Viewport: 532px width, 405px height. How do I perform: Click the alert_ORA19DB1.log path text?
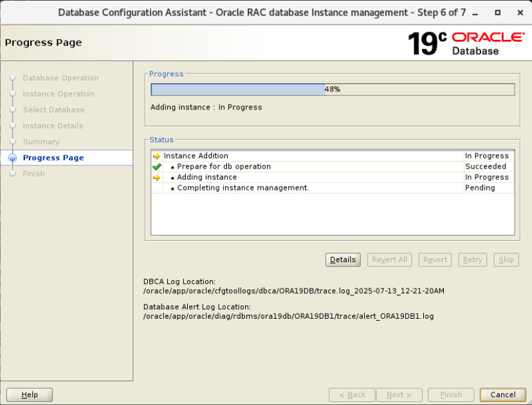tap(288, 316)
